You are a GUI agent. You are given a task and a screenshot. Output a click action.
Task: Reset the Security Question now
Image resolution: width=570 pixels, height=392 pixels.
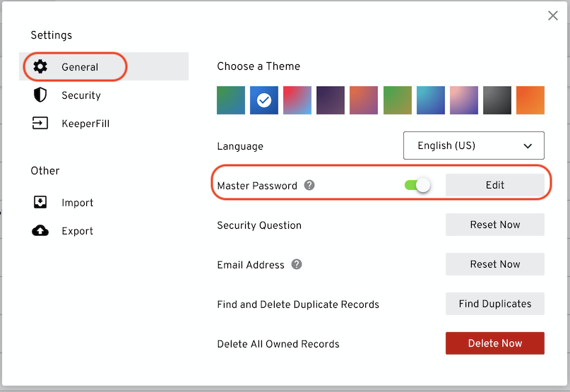494,225
